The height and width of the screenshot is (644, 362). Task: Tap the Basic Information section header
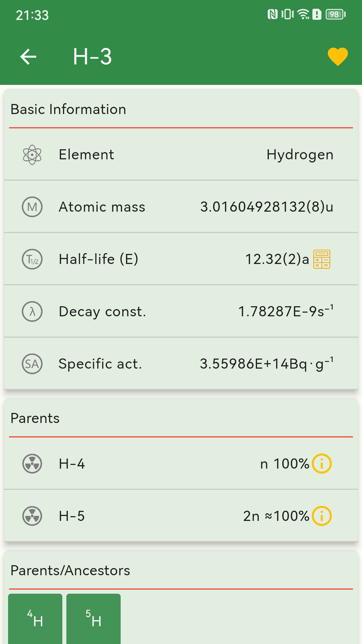click(68, 109)
